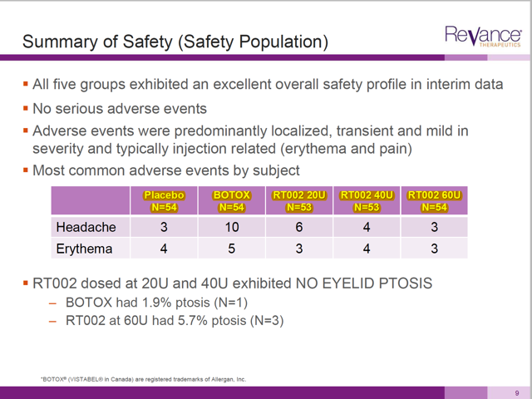Click the 'RT002 60U N=54' column header
The width and height of the screenshot is (532, 399).
tap(434, 201)
